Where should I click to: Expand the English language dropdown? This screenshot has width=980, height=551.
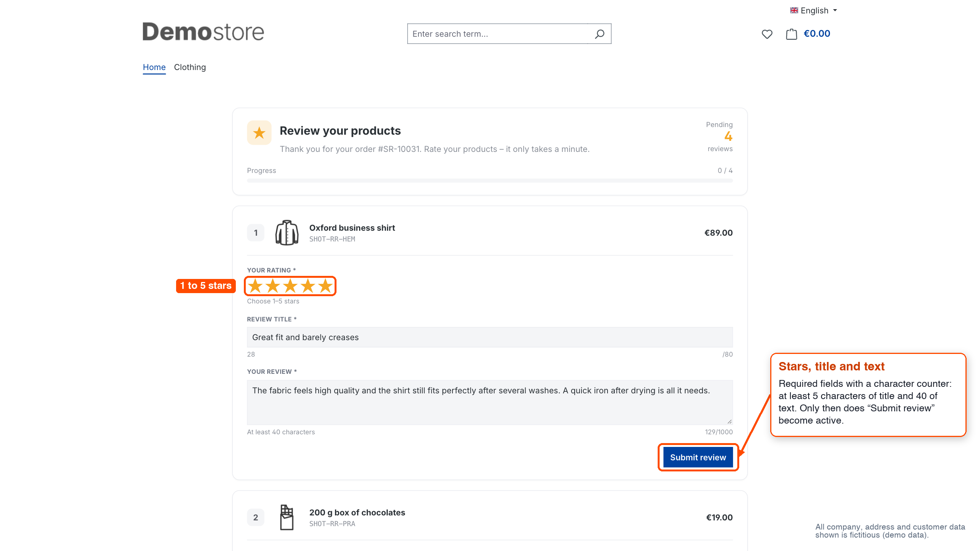pyautogui.click(x=814, y=11)
